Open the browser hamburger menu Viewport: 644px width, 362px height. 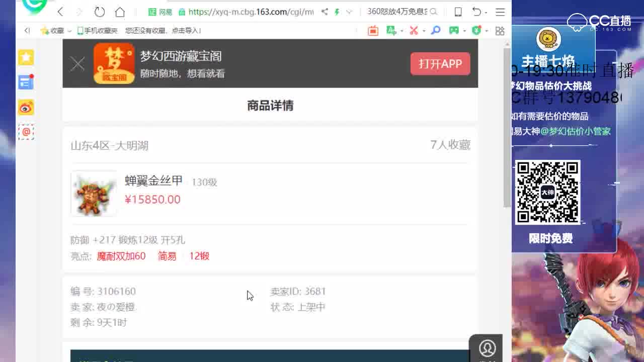pos(500,12)
